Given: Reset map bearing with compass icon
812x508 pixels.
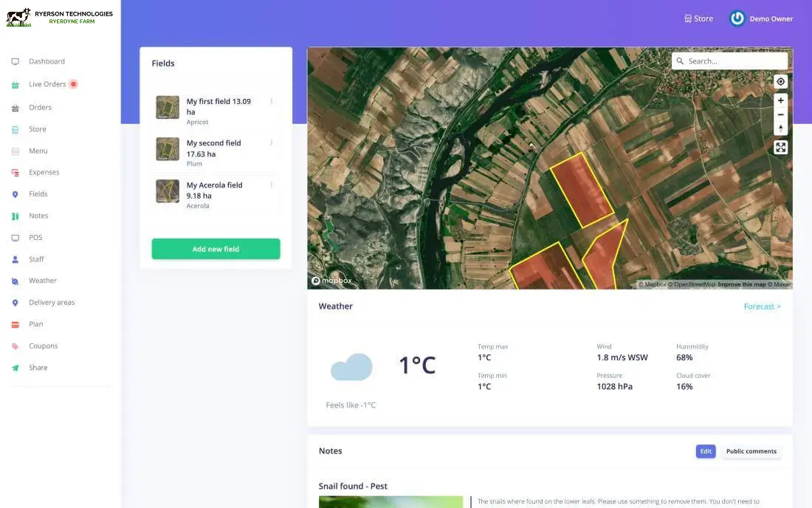Looking at the screenshot, I should (780, 128).
